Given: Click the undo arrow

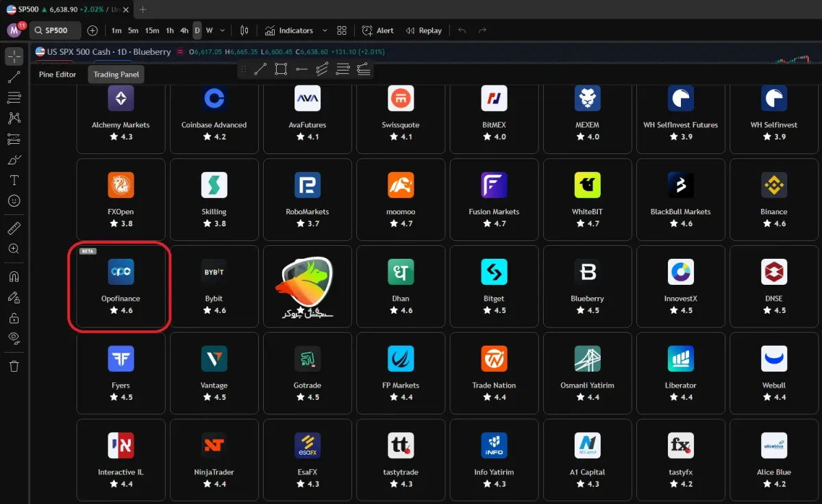Looking at the screenshot, I should pyautogui.click(x=462, y=31).
